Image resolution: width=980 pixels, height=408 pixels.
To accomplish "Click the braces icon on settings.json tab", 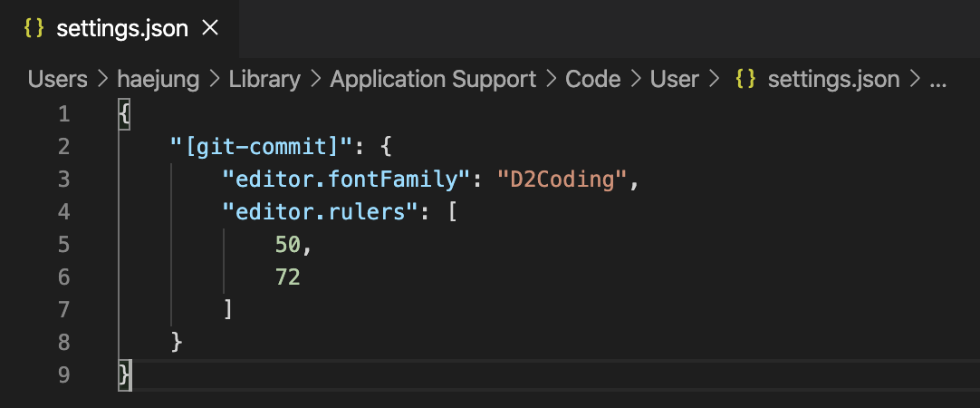I will tap(34, 28).
